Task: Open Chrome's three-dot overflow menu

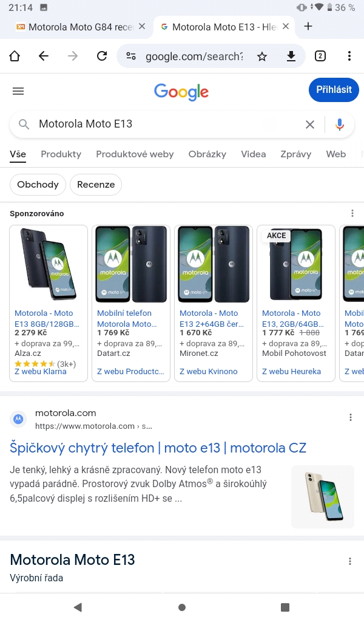Action: [349, 56]
